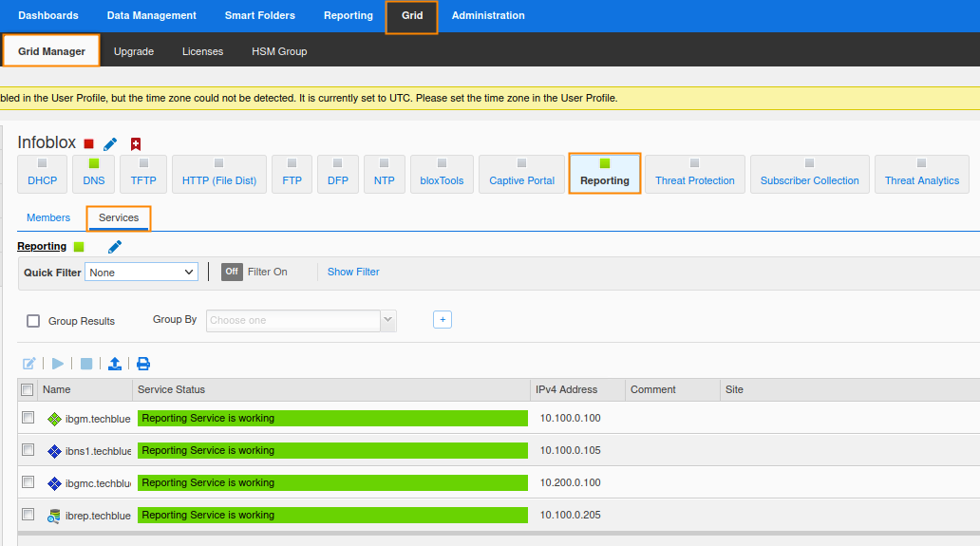This screenshot has width=980, height=546.
Task: Sort by the Comment column header
Action: [x=672, y=390]
